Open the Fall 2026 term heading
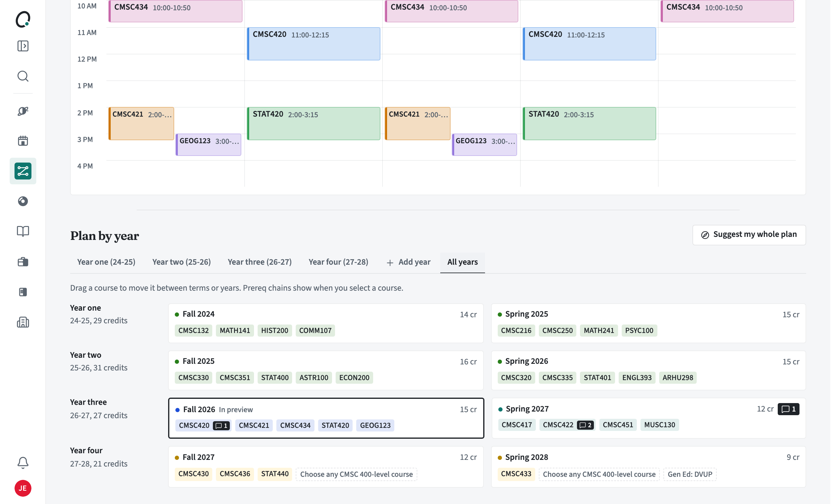The height and width of the screenshot is (504, 837). pyautogui.click(x=199, y=410)
